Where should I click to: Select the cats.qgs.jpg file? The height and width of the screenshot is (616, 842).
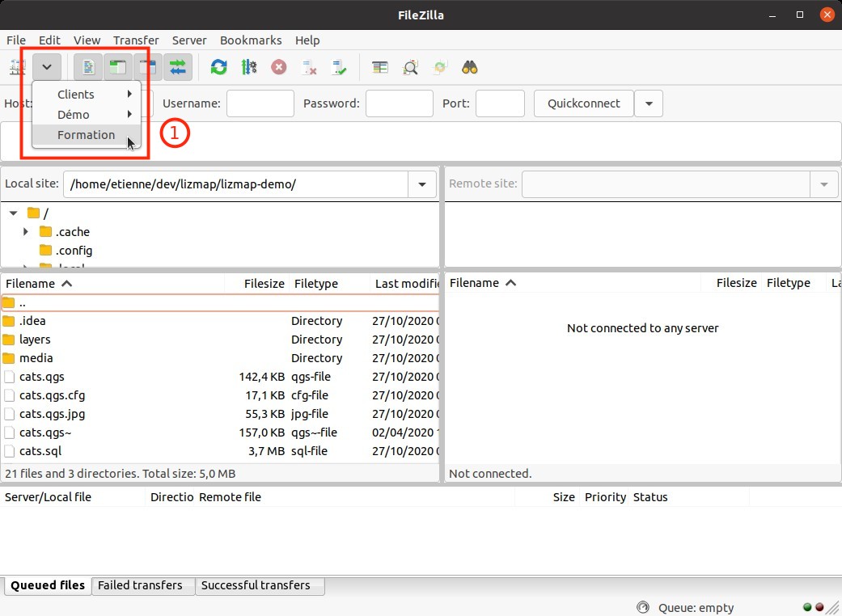coord(220,414)
